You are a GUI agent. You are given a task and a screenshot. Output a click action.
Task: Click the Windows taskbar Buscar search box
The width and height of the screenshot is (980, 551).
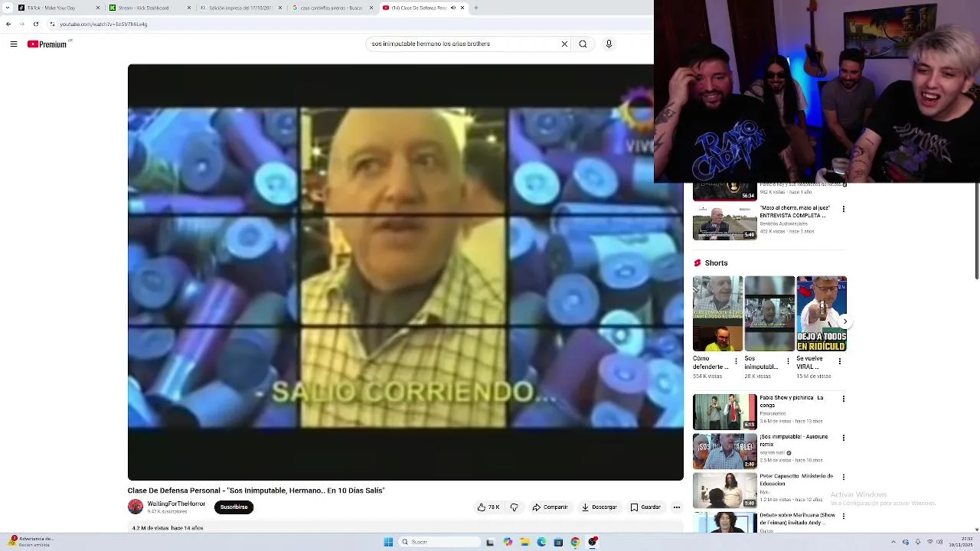click(439, 542)
